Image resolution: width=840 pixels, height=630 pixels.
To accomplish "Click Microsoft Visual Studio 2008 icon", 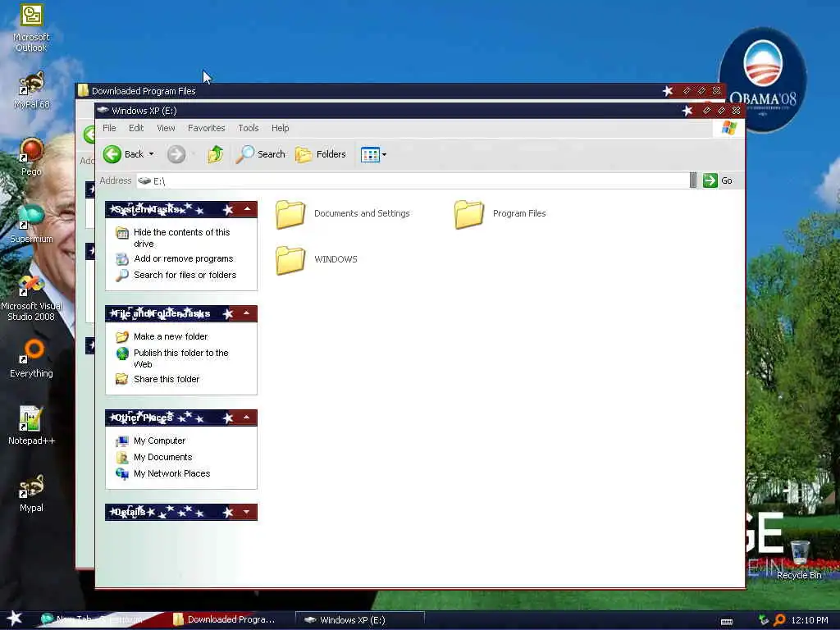I will (31, 298).
